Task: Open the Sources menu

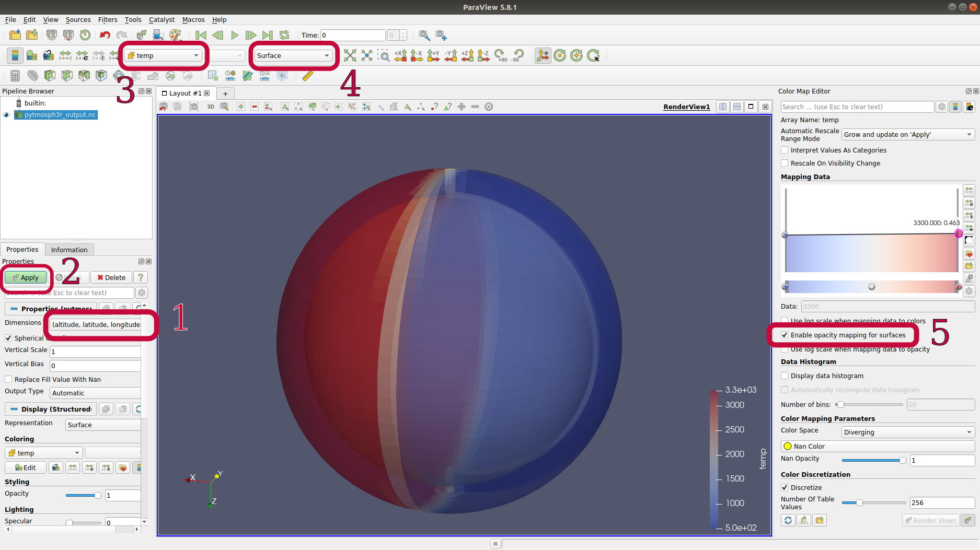Action: point(78,19)
